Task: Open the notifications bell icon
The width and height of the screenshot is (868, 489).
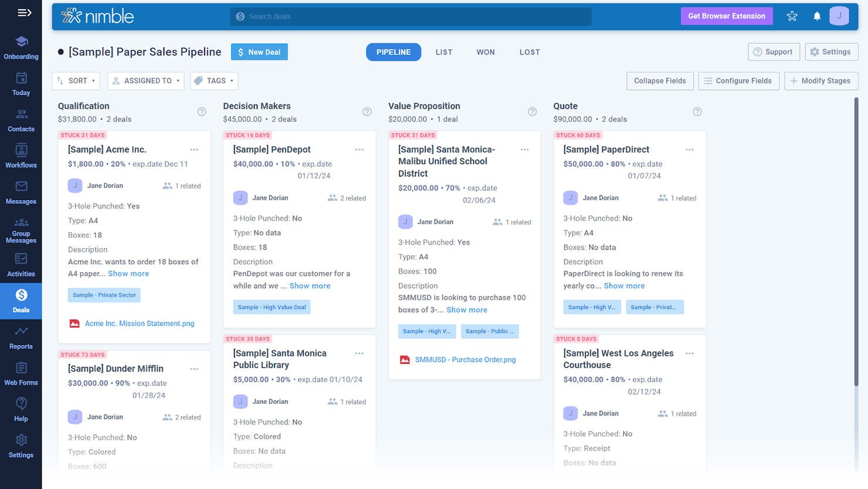Action: click(817, 16)
